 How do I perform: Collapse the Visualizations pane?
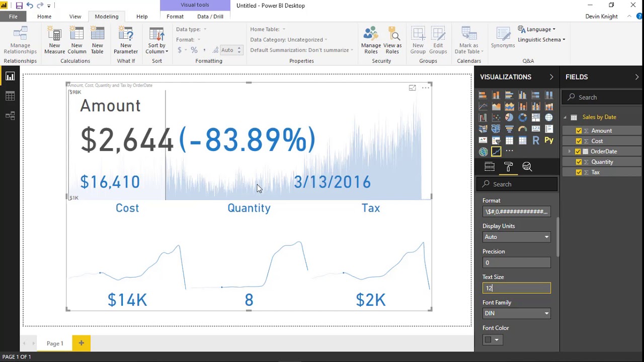click(x=551, y=77)
